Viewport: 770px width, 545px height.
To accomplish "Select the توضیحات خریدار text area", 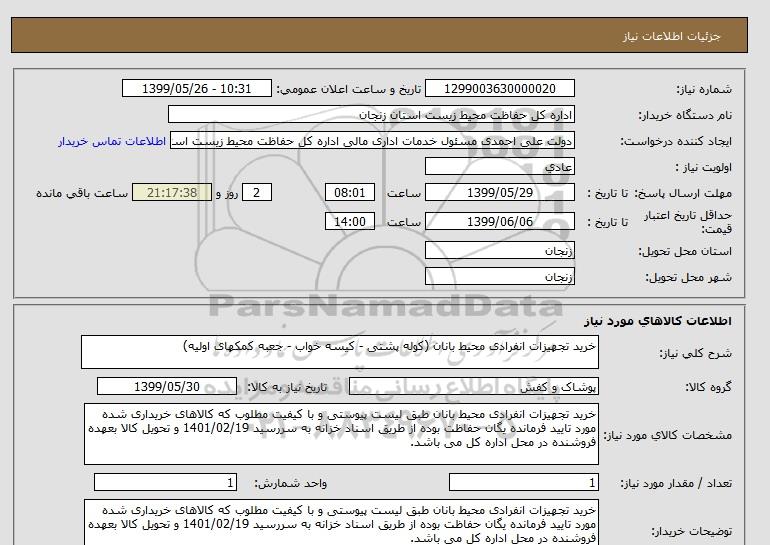I will pos(341,523).
